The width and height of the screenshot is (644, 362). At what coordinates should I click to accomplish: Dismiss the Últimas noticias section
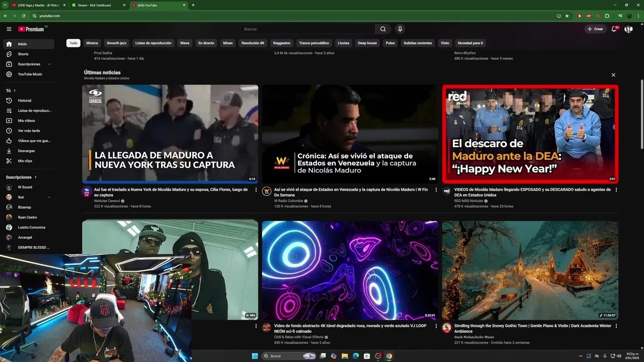pos(613,75)
